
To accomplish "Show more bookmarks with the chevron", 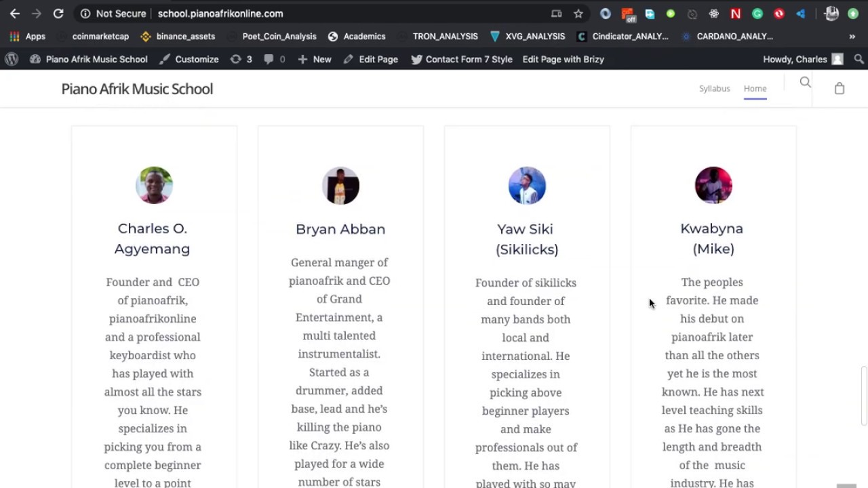I will coord(852,37).
